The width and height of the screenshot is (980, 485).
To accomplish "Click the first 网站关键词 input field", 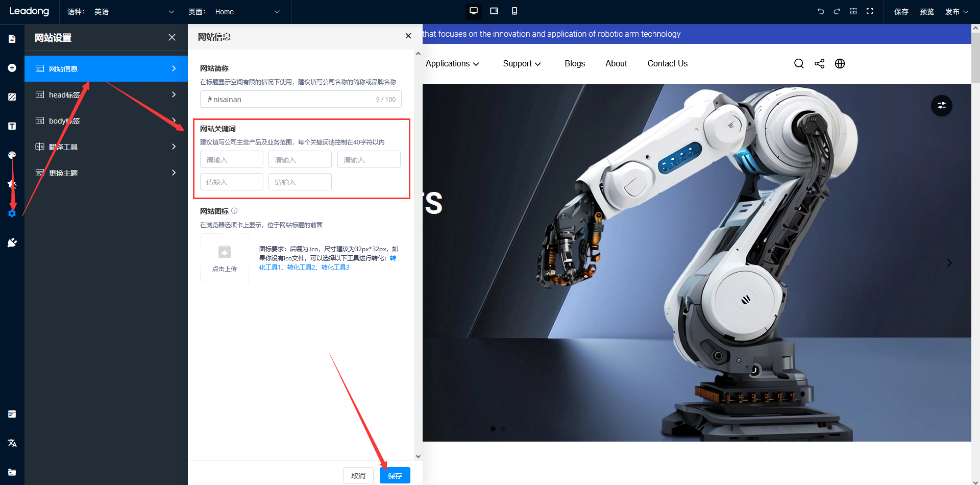I will (x=231, y=160).
